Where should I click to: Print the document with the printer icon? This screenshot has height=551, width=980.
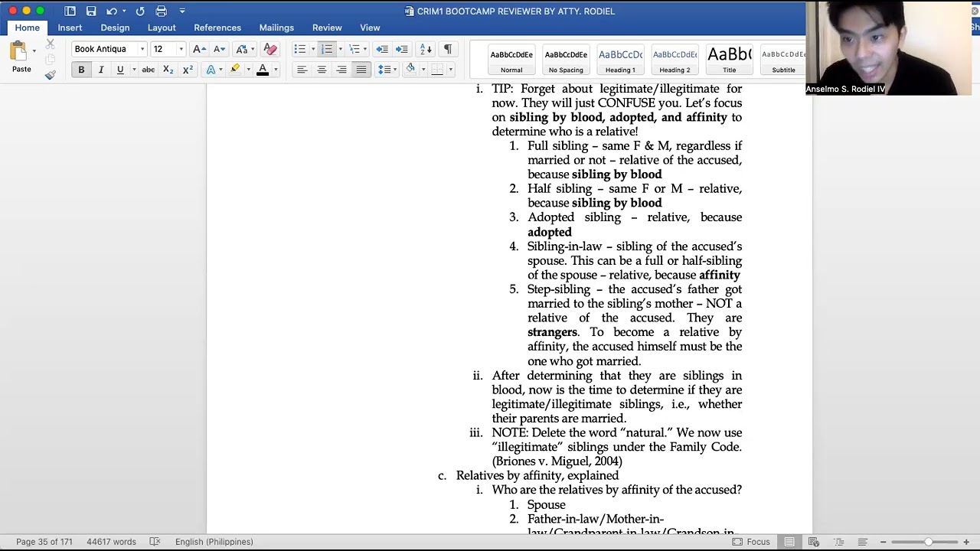click(x=161, y=11)
